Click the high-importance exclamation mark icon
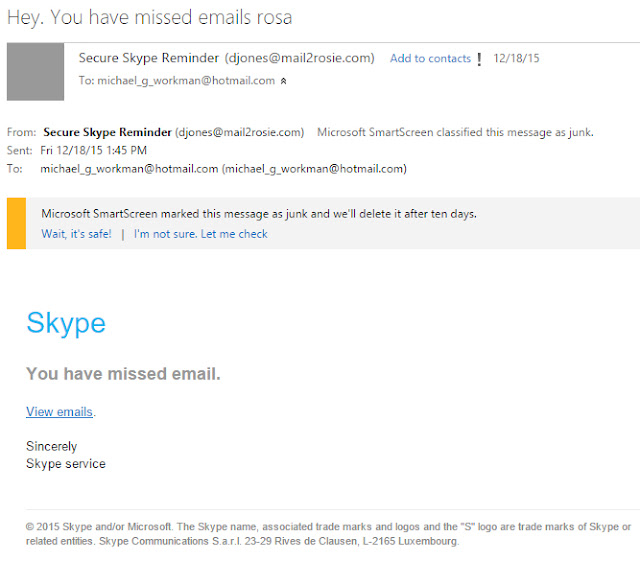The height and width of the screenshot is (561, 640). [x=480, y=60]
